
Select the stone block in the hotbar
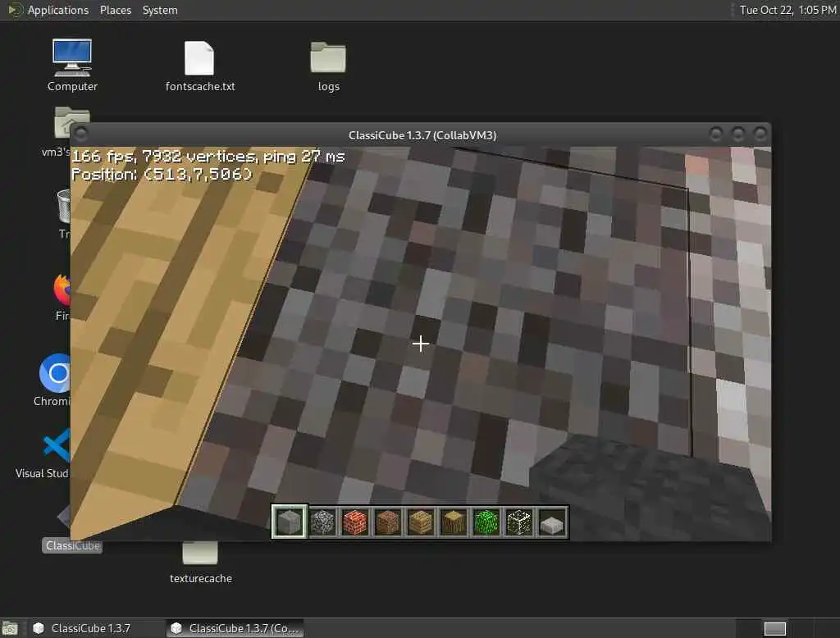click(x=290, y=522)
